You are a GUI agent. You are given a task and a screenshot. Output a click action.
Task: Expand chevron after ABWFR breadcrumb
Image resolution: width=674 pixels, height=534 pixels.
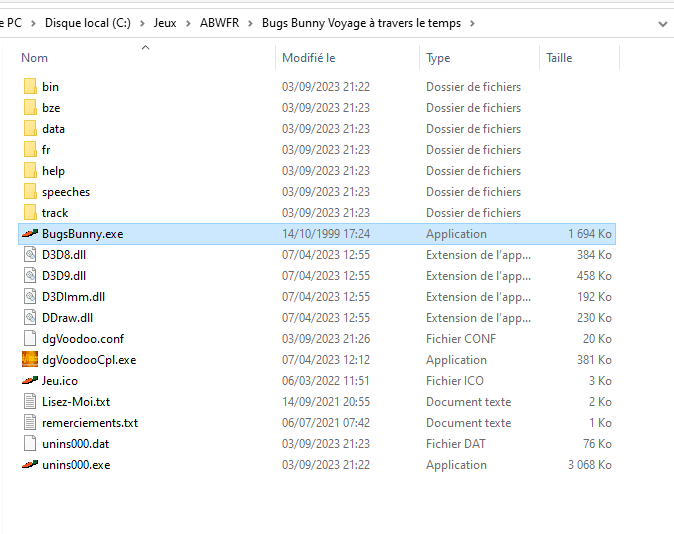click(x=251, y=23)
